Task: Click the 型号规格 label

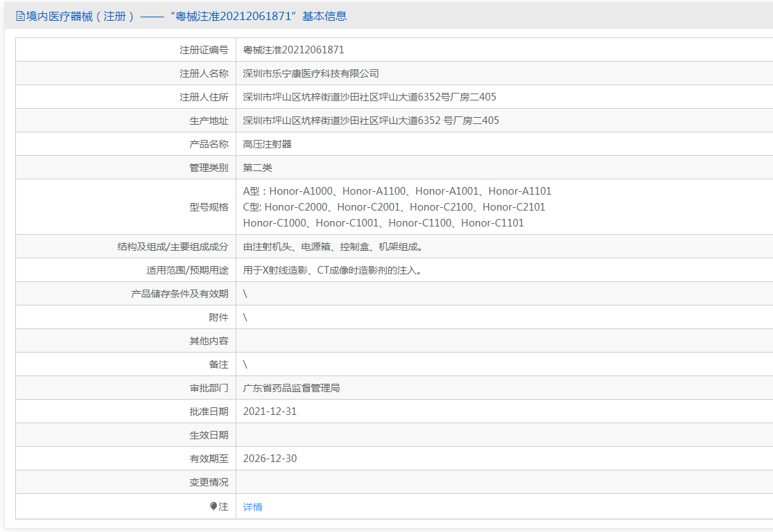Action: (x=209, y=207)
